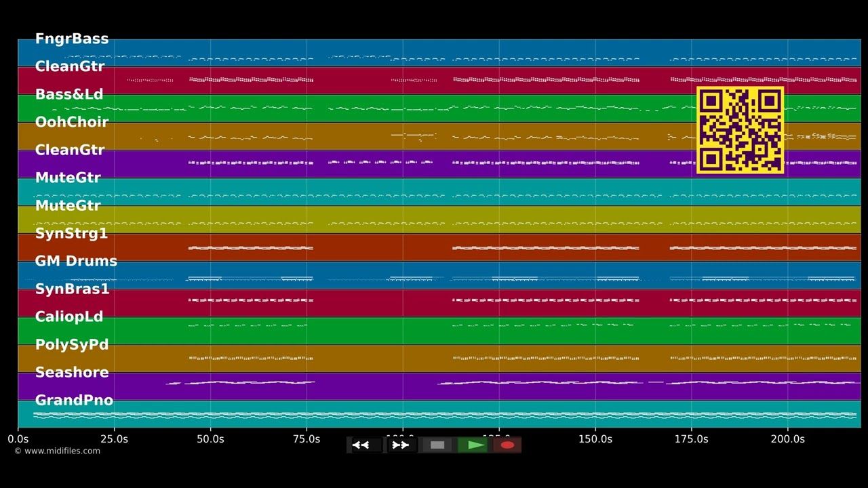The width and height of the screenshot is (868, 488).
Task: Select the SynBras1 track label
Action: 72,289
